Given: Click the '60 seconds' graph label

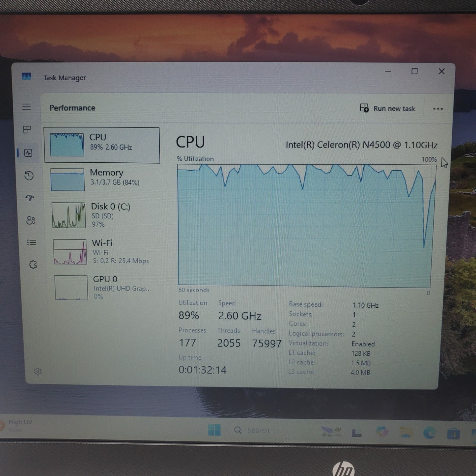Looking at the screenshot, I should (194, 290).
